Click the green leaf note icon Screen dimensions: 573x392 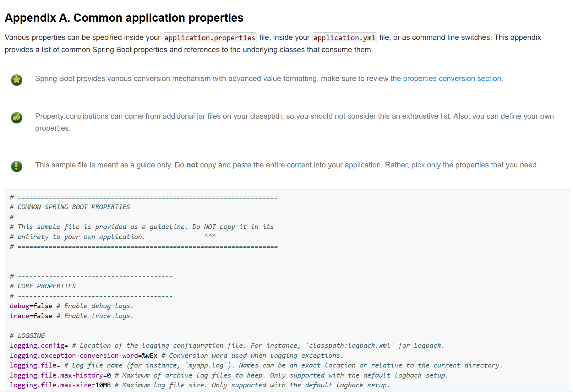[x=17, y=118]
